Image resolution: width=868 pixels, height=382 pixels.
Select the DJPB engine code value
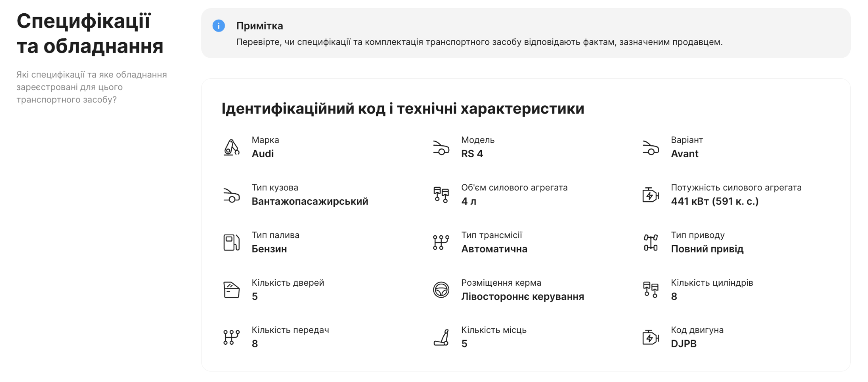pyautogui.click(x=683, y=344)
